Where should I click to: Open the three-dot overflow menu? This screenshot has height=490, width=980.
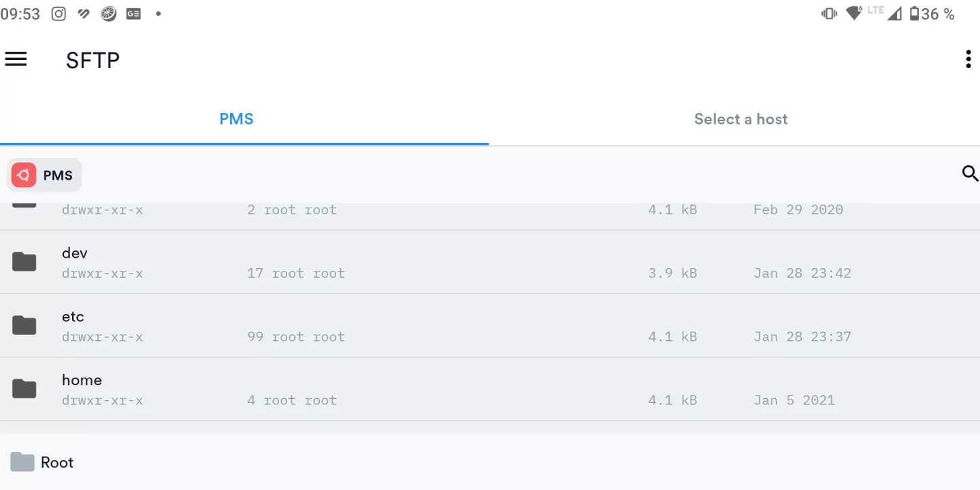pyautogui.click(x=968, y=59)
